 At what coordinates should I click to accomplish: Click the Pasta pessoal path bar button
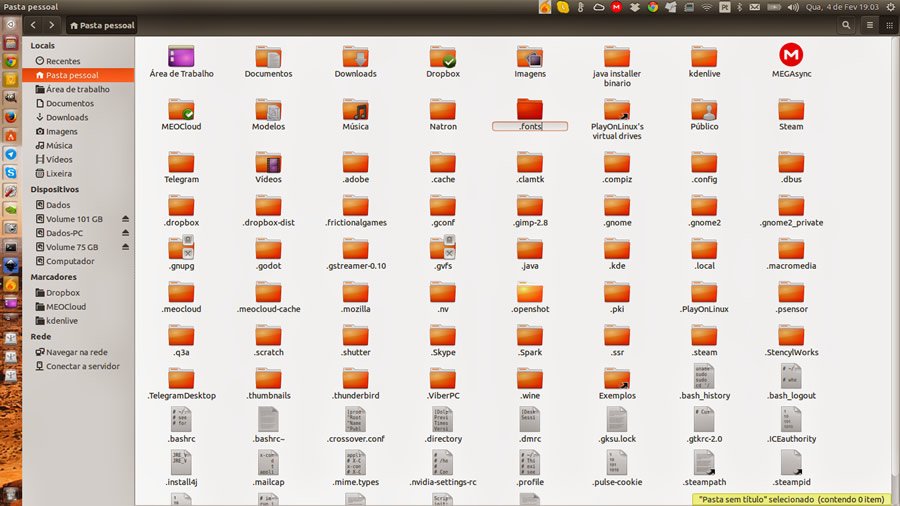[x=103, y=25]
